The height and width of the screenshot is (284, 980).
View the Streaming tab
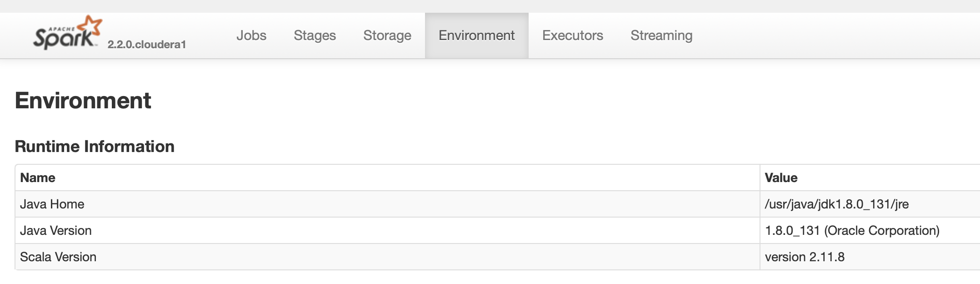[661, 35]
